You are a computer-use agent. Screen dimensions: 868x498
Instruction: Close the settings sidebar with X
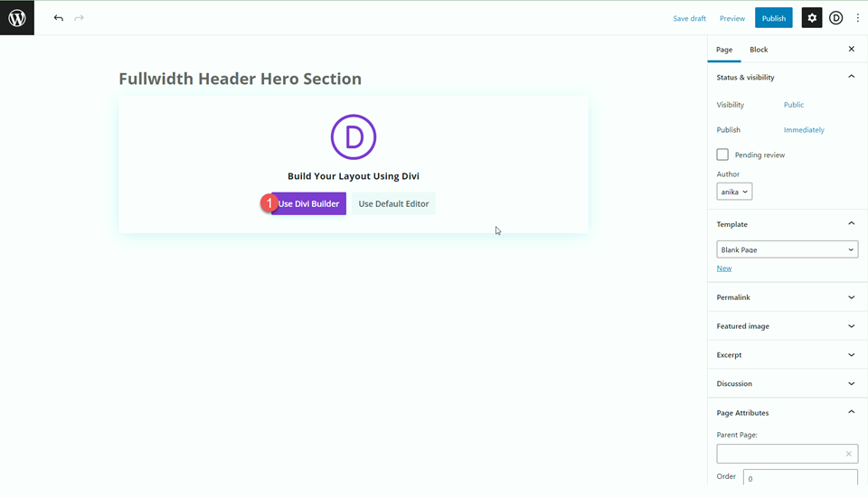pos(852,49)
